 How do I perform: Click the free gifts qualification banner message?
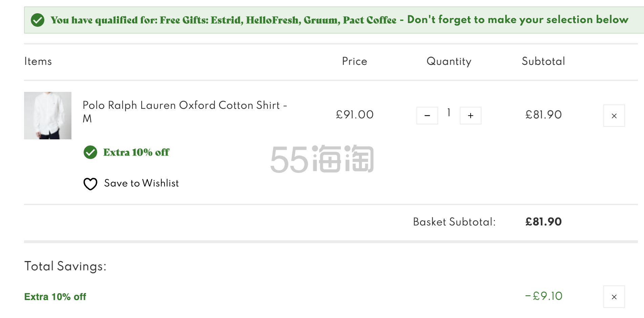pos(339,20)
